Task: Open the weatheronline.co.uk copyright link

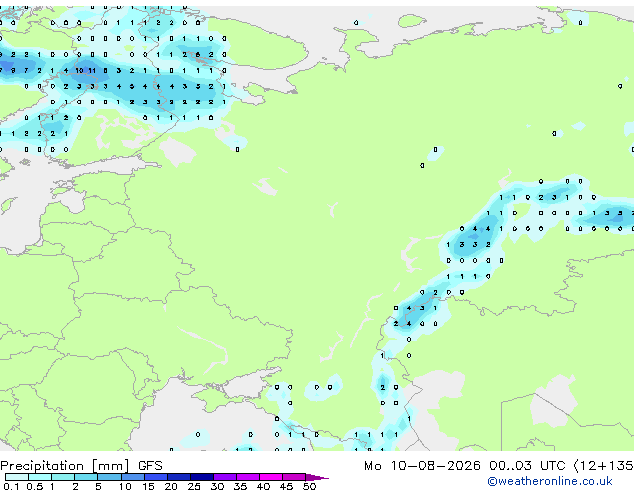Action: point(550,481)
